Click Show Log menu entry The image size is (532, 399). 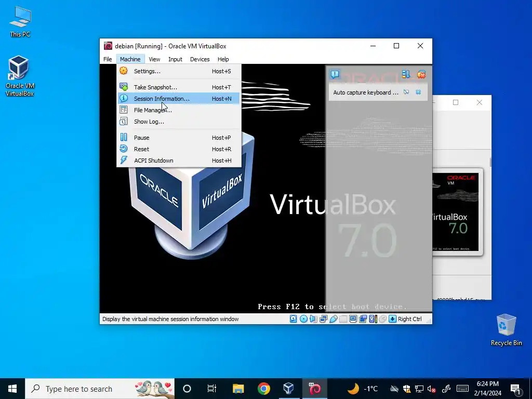click(x=179, y=122)
